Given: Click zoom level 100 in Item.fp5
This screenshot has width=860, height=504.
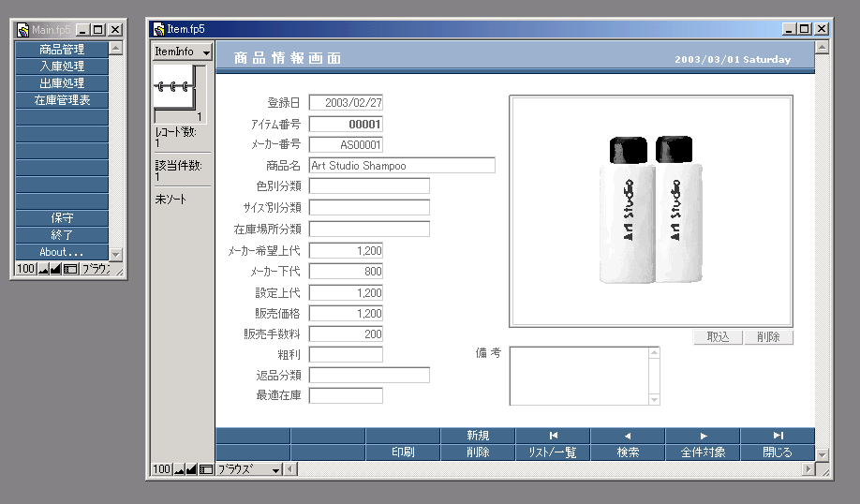Looking at the screenshot, I should (x=161, y=469).
